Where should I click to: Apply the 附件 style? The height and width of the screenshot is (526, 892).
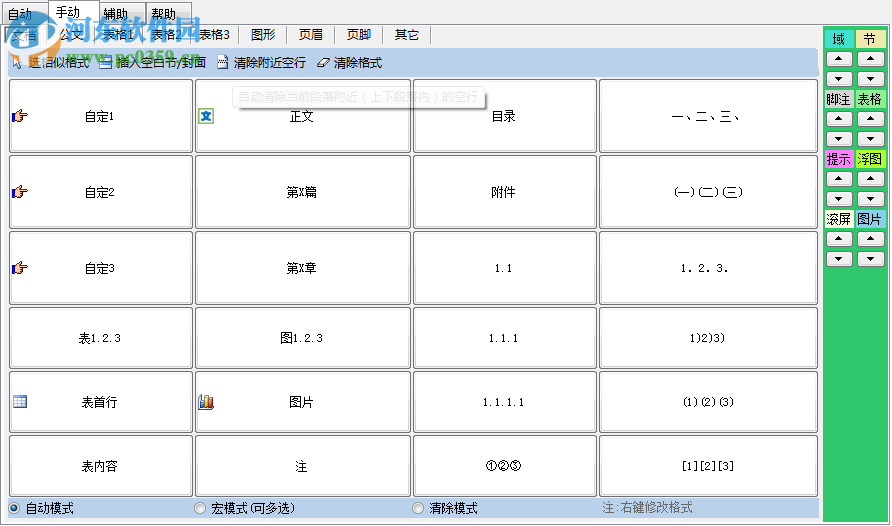tap(505, 192)
